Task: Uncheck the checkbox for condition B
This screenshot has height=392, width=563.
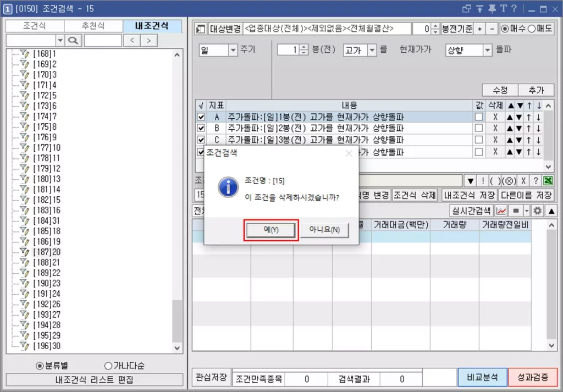Action: (x=201, y=128)
